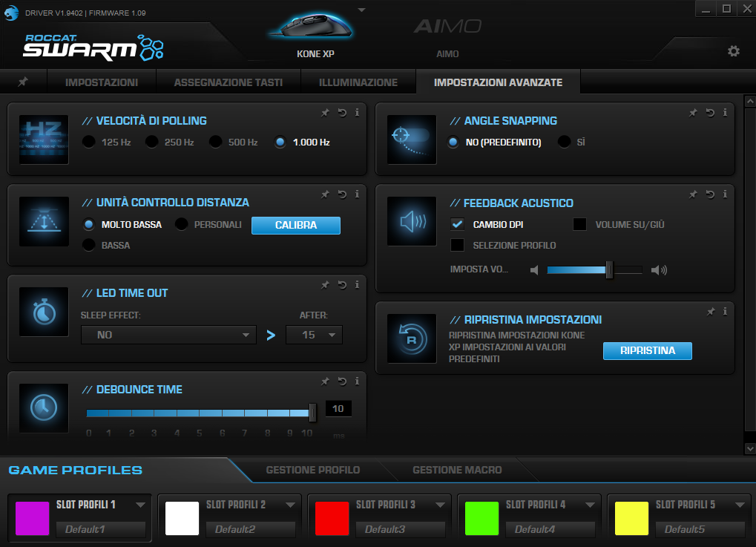Toggle the CAMBIO DPI sound checkbox

pyautogui.click(x=457, y=224)
